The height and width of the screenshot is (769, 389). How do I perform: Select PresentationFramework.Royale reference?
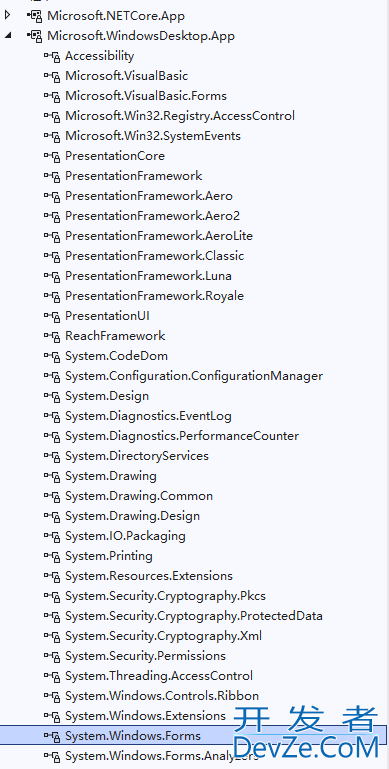pos(155,296)
